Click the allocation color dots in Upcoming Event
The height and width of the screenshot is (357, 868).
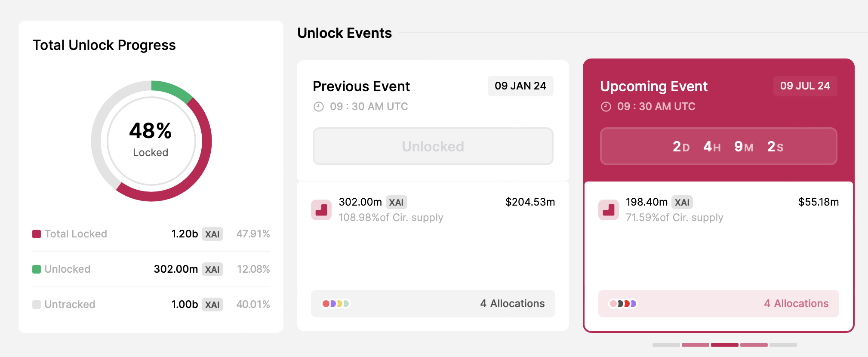tap(623, 304)
